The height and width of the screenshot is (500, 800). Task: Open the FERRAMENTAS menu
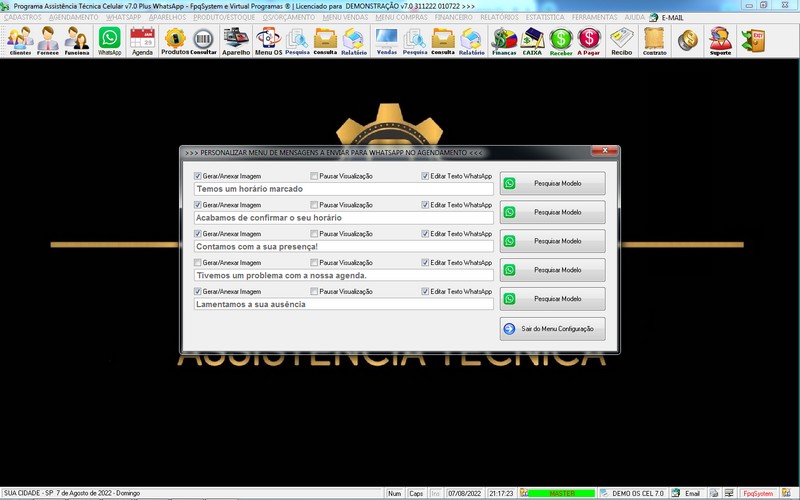[x=594, y=17]
